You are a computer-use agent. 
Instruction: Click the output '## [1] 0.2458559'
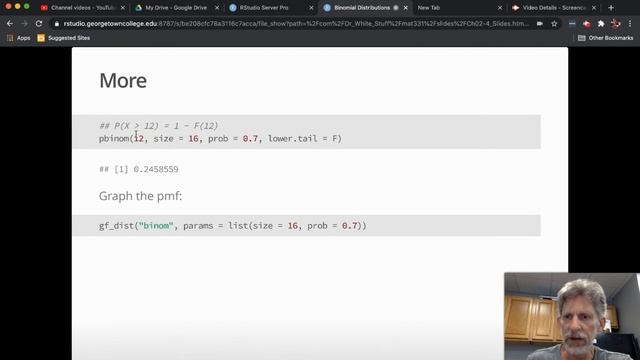click(139, 169)
